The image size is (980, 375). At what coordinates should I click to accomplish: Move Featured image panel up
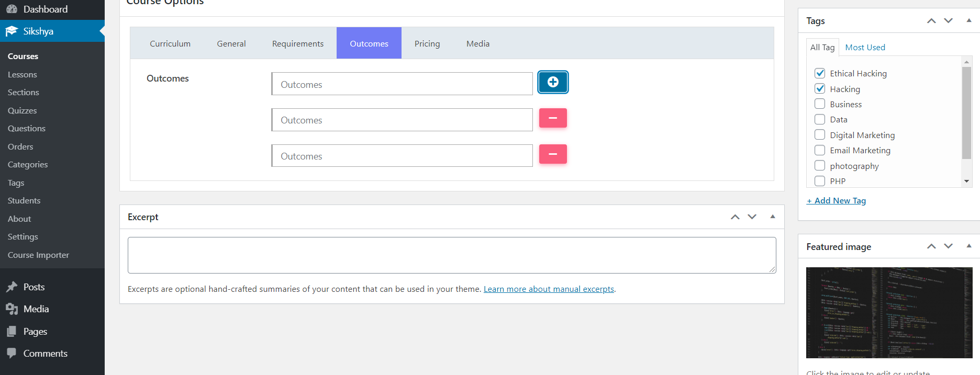pos(931,246)
